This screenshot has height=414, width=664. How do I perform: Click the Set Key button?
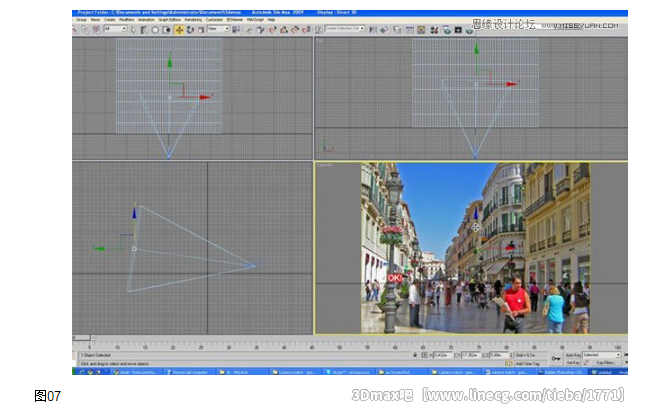(573, 363)
